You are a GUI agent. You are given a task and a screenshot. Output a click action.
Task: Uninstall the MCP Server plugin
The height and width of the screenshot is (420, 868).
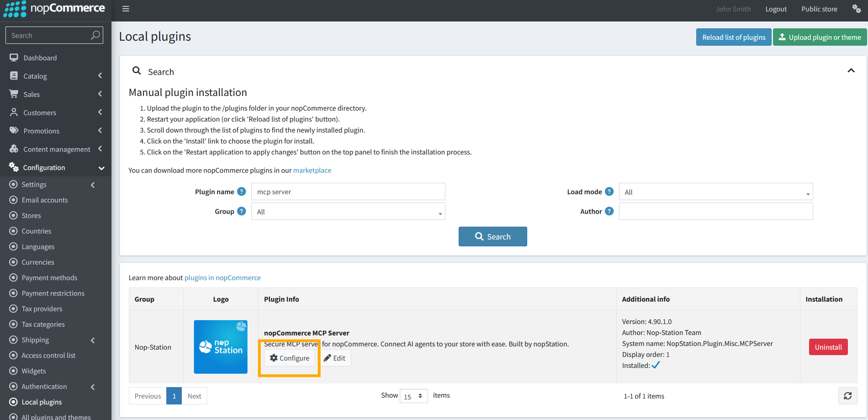[828, 347]
